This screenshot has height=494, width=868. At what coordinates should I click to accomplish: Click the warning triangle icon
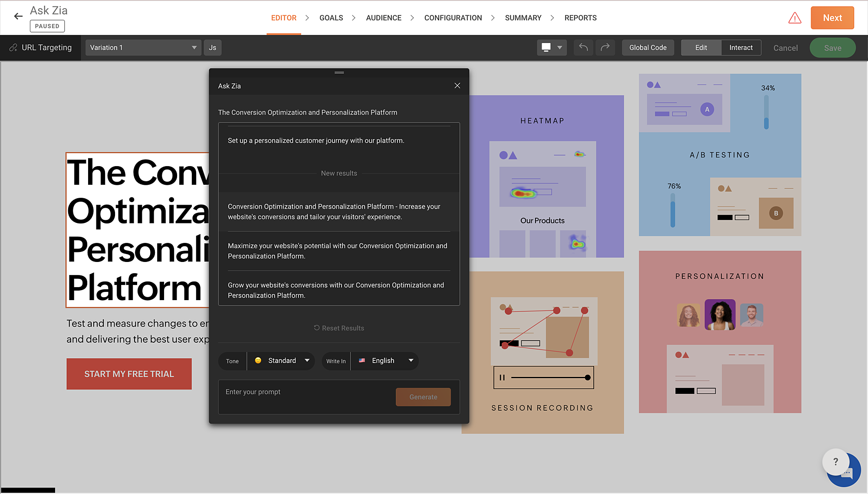pyautogui.click(x=795, y=18)
